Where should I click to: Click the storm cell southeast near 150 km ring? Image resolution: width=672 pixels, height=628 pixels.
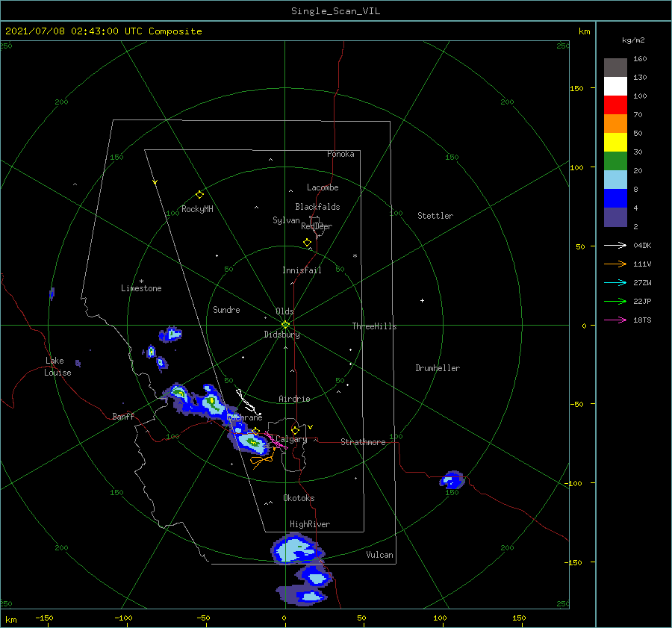[452, 480]
